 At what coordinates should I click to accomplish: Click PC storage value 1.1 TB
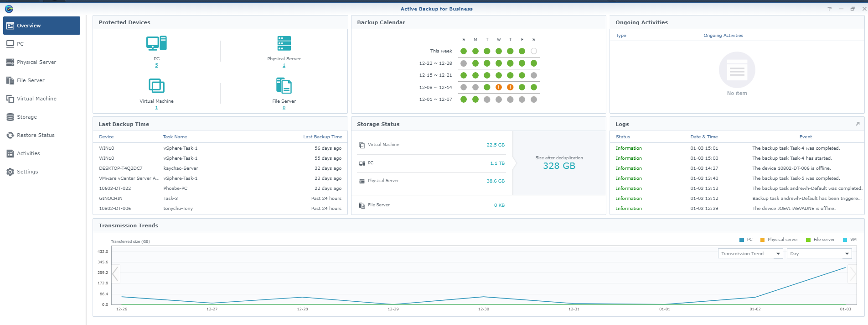[497, 163]
